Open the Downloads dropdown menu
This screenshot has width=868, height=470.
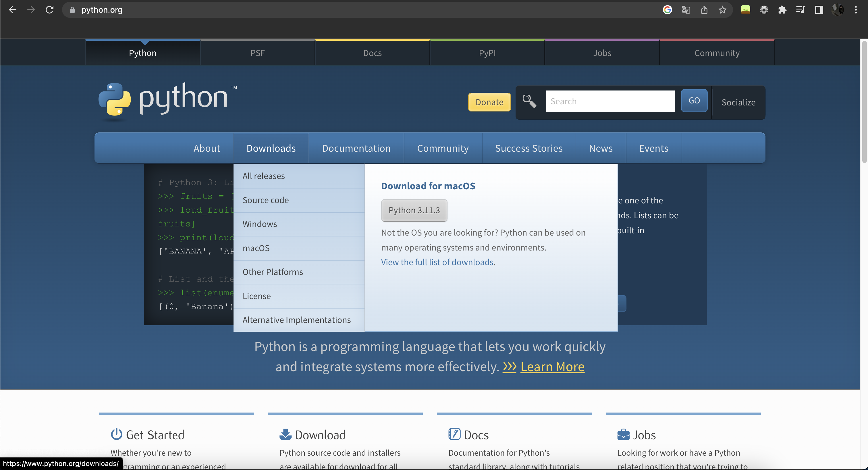click(x=271, y=148)
